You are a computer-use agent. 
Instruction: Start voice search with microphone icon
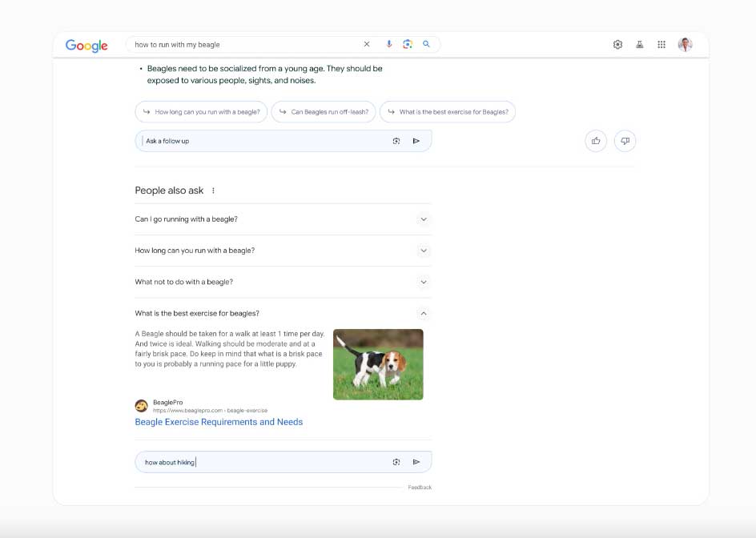click(388, 44)
